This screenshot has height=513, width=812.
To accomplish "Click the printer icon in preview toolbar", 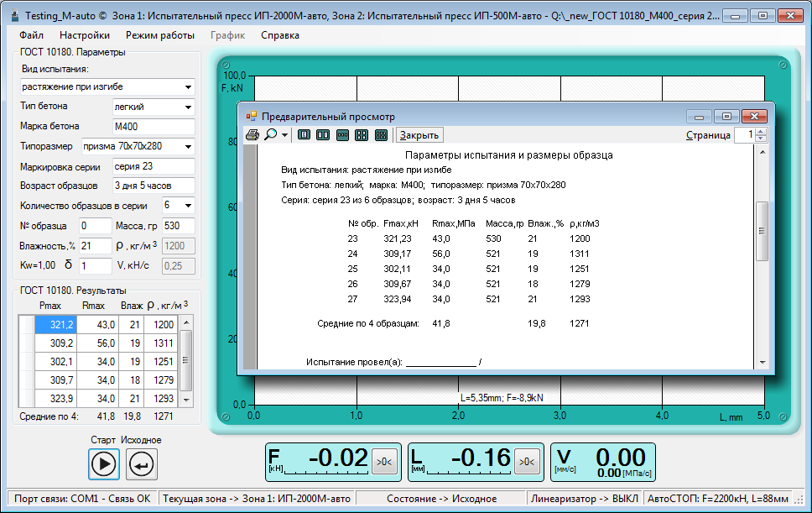I will [252, 134].
